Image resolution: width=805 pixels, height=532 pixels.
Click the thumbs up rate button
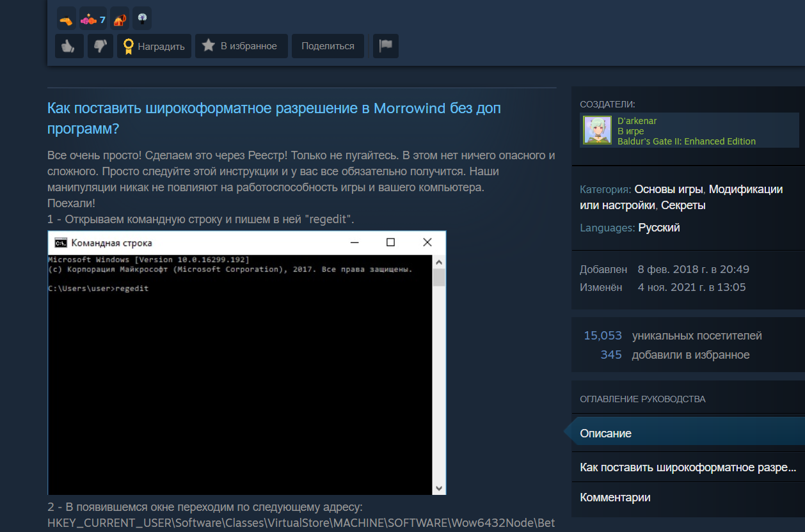click(x=69, y=46)
